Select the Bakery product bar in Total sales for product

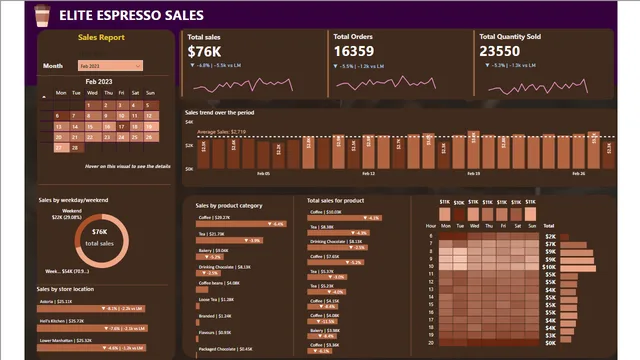322,336
